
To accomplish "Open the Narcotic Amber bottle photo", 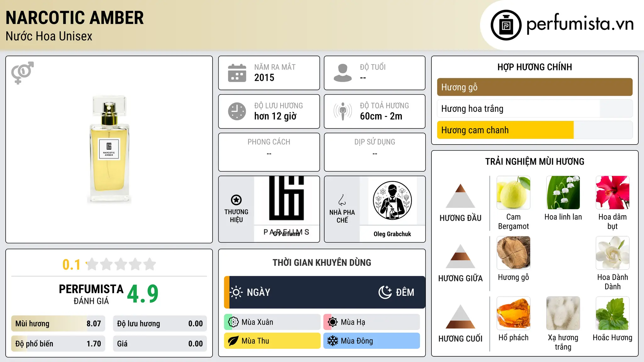I will click(109, 150).
